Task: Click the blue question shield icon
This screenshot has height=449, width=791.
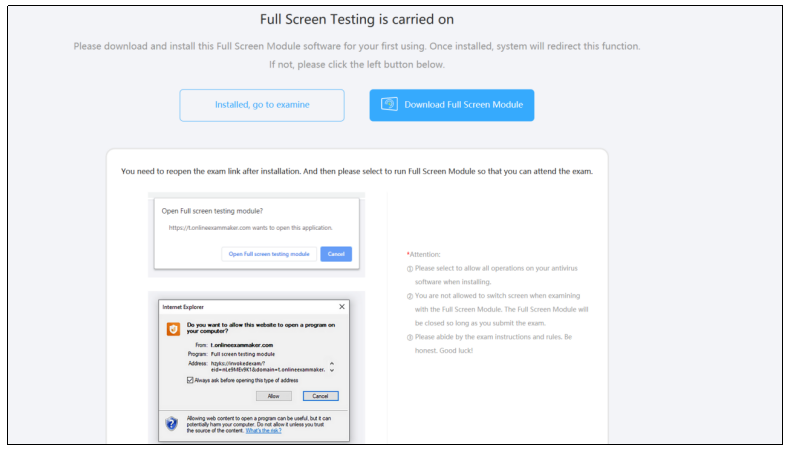Action: click(x=172, y=423)
